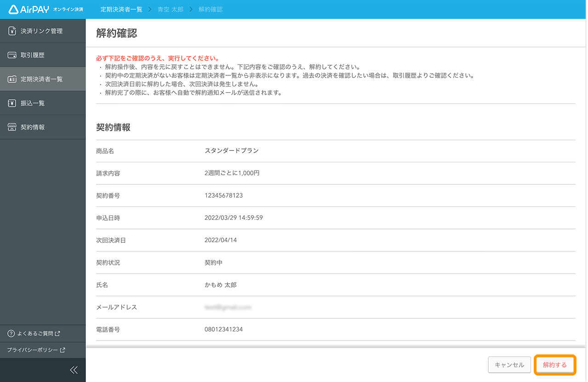The image size is (588, 382).
Task: Select the 解約確認 breadcrumb item
Action: 210,9
